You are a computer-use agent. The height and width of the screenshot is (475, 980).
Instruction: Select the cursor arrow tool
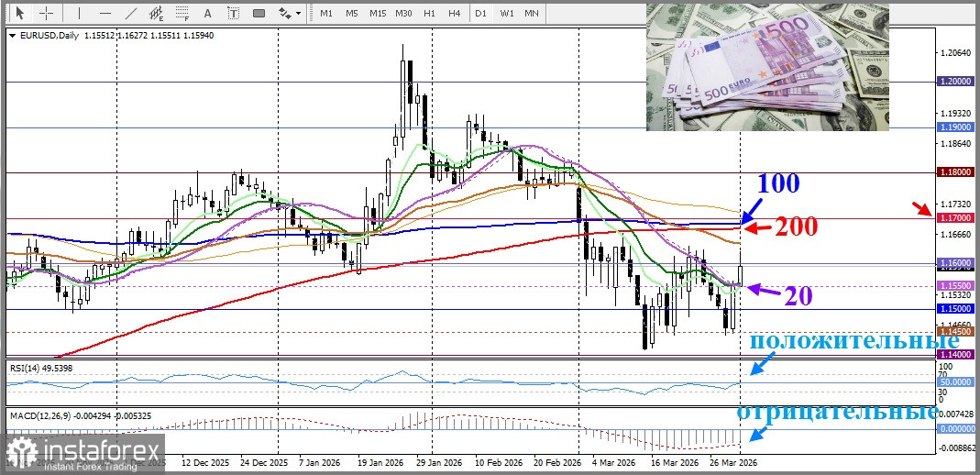click(x=20, y=13)
